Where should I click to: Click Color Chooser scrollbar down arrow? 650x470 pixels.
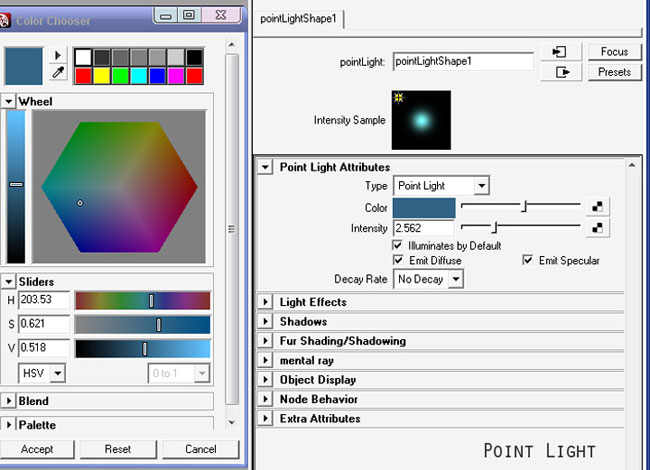tap(232, 422)
